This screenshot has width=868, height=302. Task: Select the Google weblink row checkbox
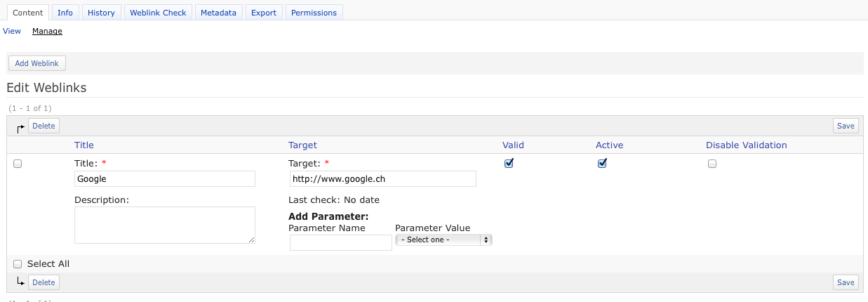[x=18, y=164]
